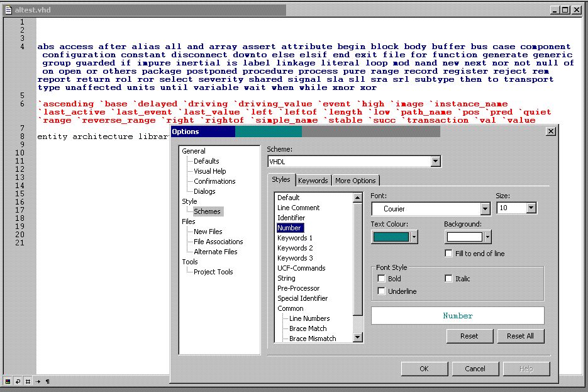The width and height of the screenshot is (588, 392).
Task: Switch to the Styles tab
Action: 281,179
